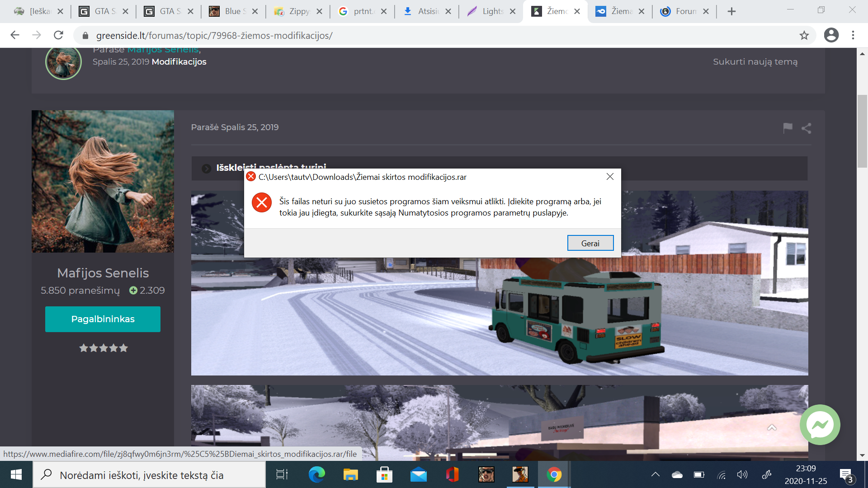Screen dimensions: 868x488
Task: Open volume speaker tray icon
Action: pyautogui.click(x=742, y=474)
